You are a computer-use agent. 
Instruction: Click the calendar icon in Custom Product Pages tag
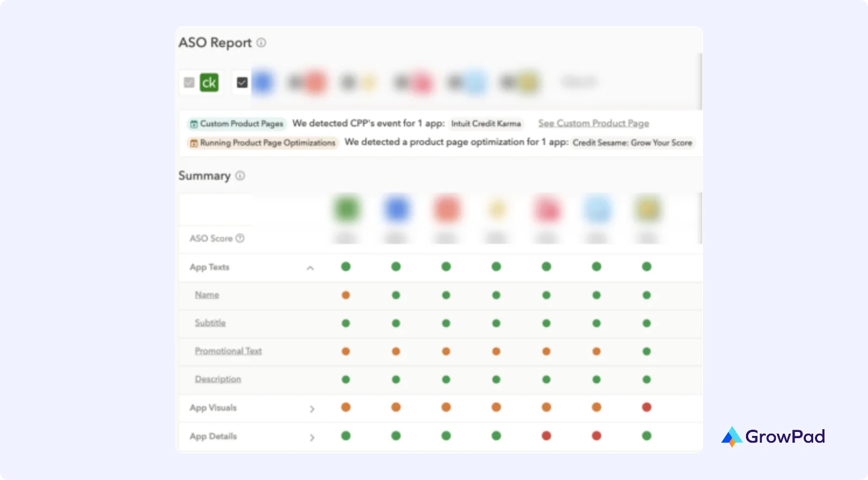194,124
